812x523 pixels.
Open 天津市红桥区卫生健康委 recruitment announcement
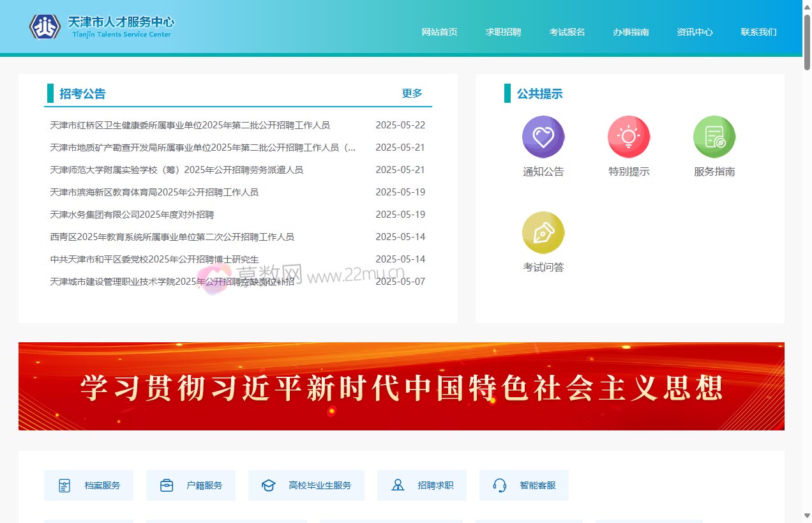[x=190, y=125]
